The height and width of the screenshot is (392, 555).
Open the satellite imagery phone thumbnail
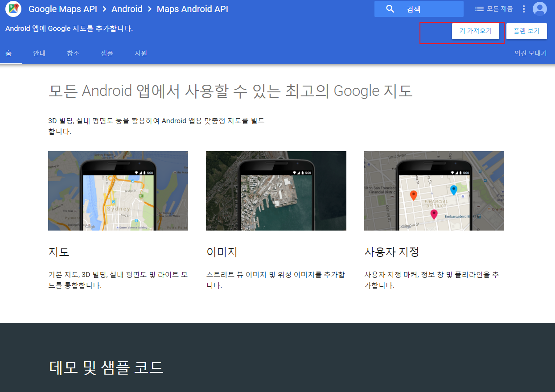click(276, 191)
